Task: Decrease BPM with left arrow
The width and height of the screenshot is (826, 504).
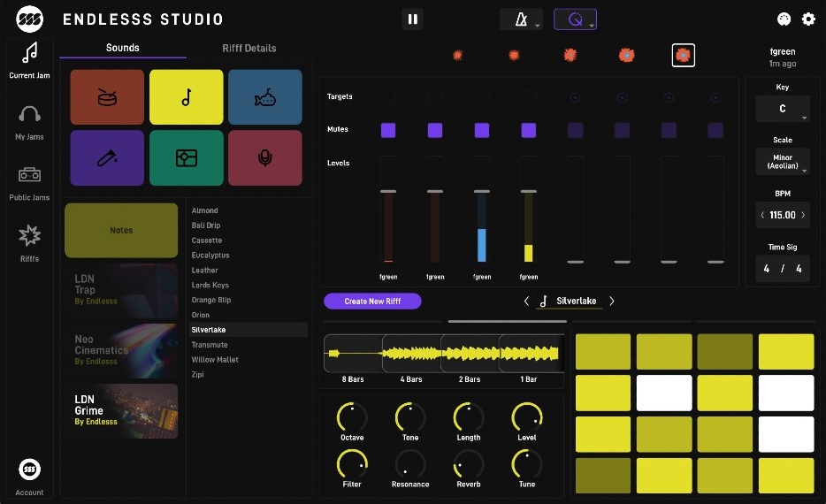Action: [x=762, y=215]
